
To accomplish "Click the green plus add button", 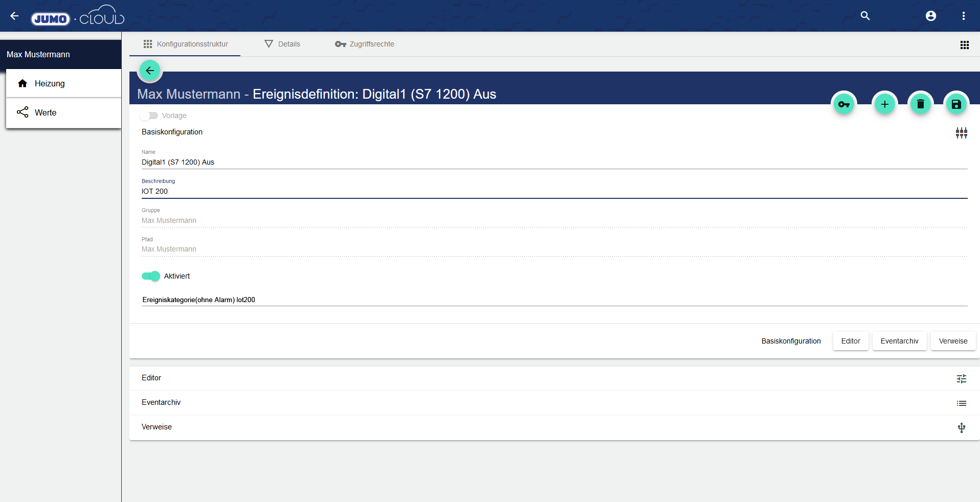I will click(884, 104).
